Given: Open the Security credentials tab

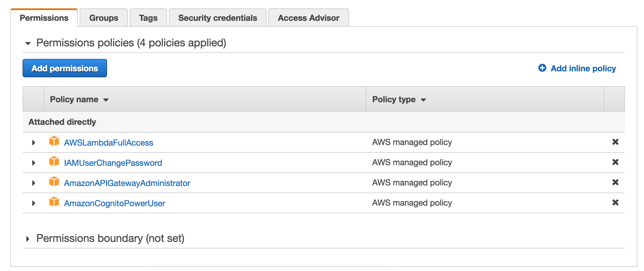Looking at the screenshot, I should click(217, 18).
